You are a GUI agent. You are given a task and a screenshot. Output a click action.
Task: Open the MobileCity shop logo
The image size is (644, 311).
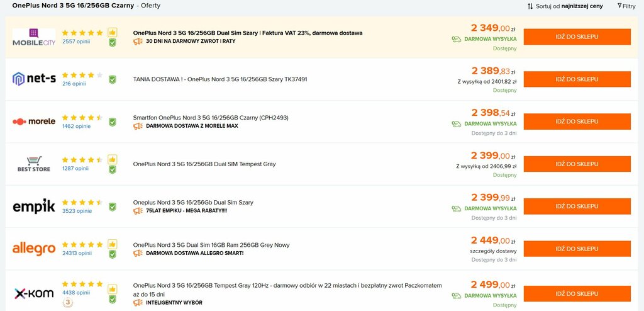pyautogui.click(x=34, y=37)
